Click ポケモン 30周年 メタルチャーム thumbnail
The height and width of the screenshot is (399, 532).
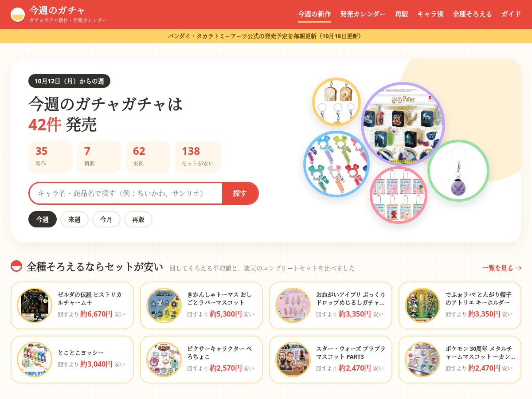point(422,360)
